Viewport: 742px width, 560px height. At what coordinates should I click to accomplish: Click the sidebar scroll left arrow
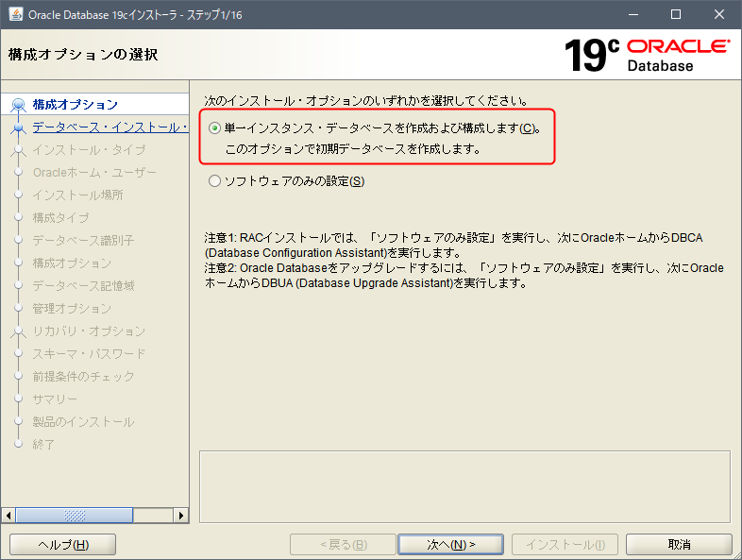click(8, 515)
